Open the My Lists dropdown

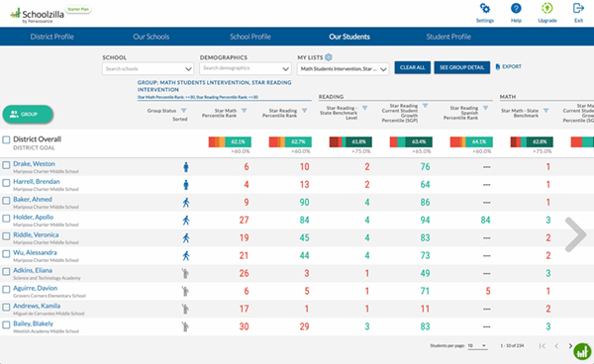point(343,69)
